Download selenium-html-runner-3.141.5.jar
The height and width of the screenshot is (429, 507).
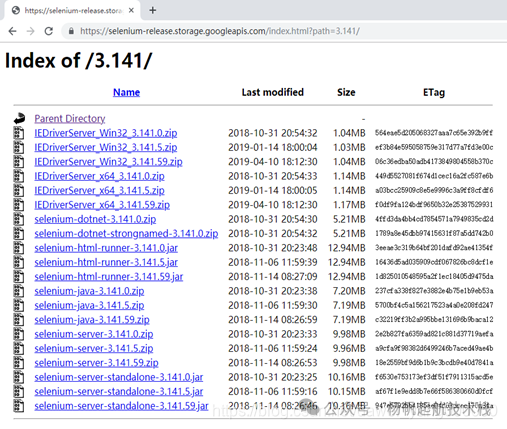(x=106, y=262)
